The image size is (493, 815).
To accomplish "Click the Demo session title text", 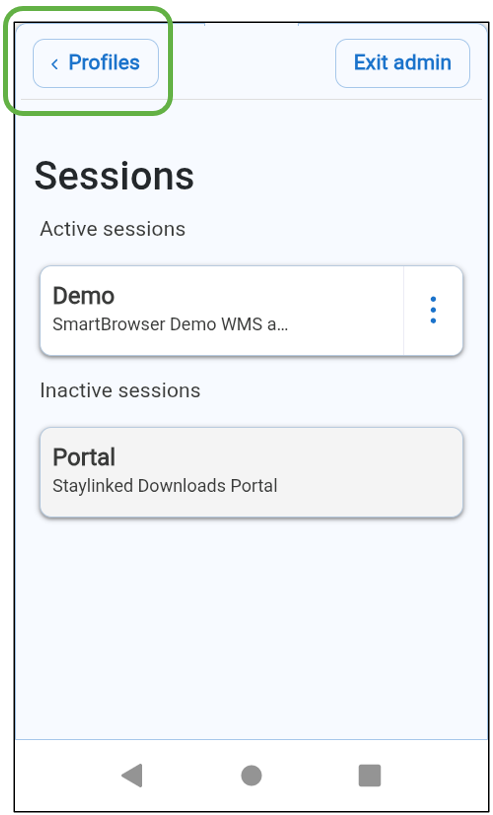I will tap(84, 296).
